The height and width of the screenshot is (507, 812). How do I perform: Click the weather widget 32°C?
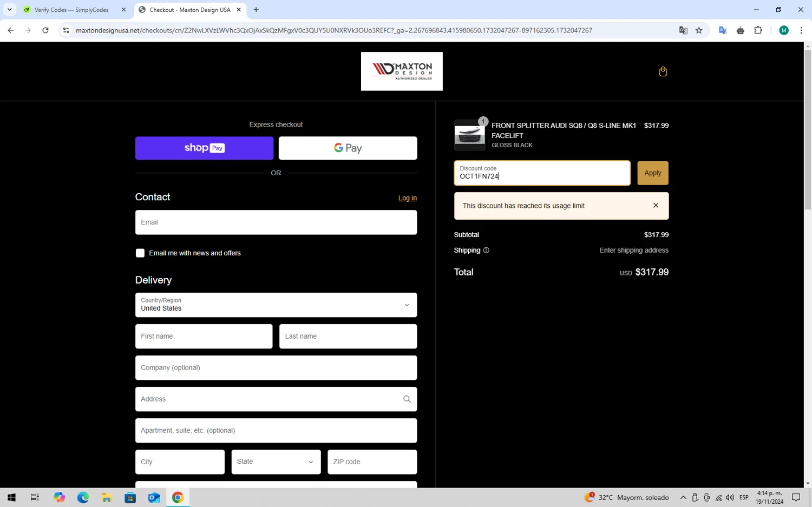pos(626,498)
